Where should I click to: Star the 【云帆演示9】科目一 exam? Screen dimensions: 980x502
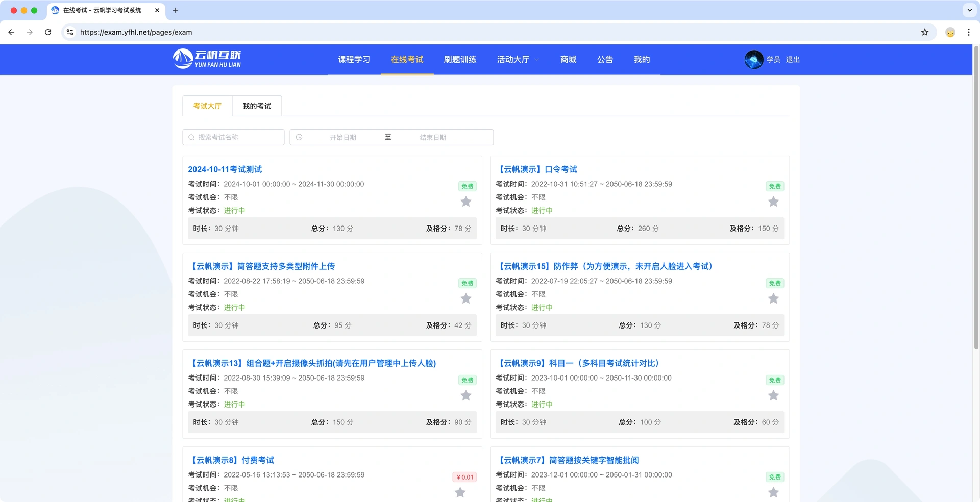773,395
